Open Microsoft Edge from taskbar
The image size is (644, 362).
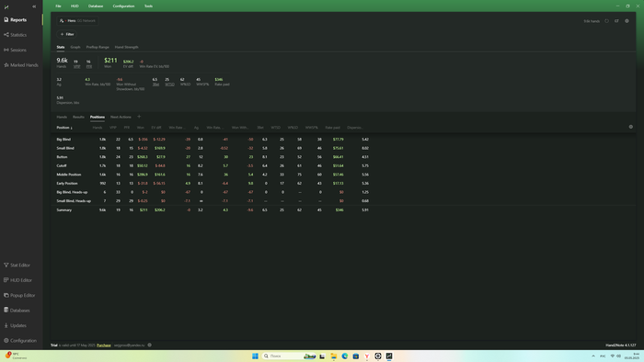coord(345,356)
